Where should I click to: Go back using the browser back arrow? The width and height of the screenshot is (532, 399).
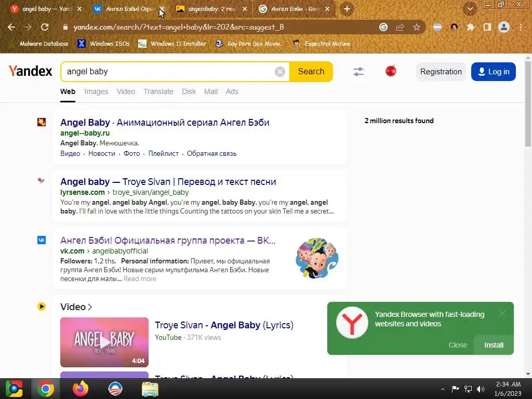[x=11, y=27]
